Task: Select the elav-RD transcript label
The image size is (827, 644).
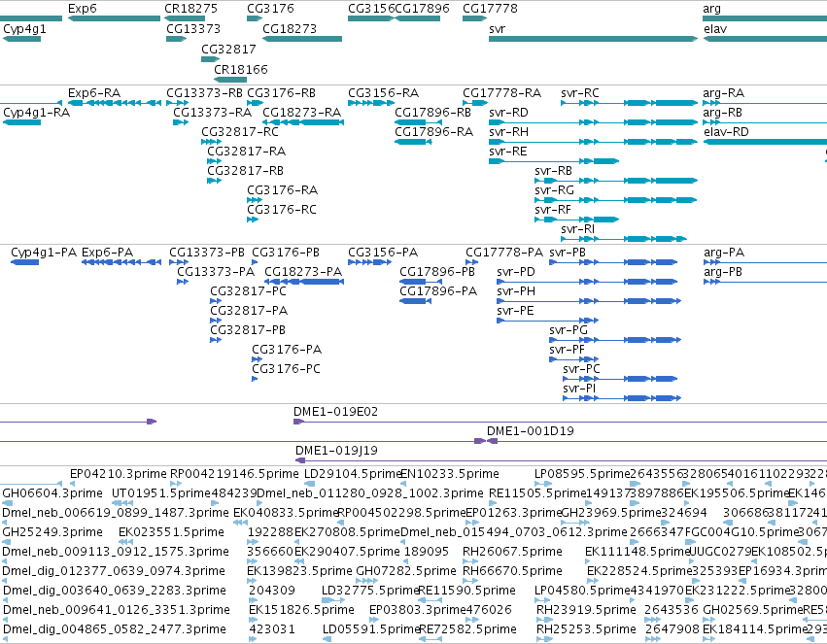Action: (726, 132)
